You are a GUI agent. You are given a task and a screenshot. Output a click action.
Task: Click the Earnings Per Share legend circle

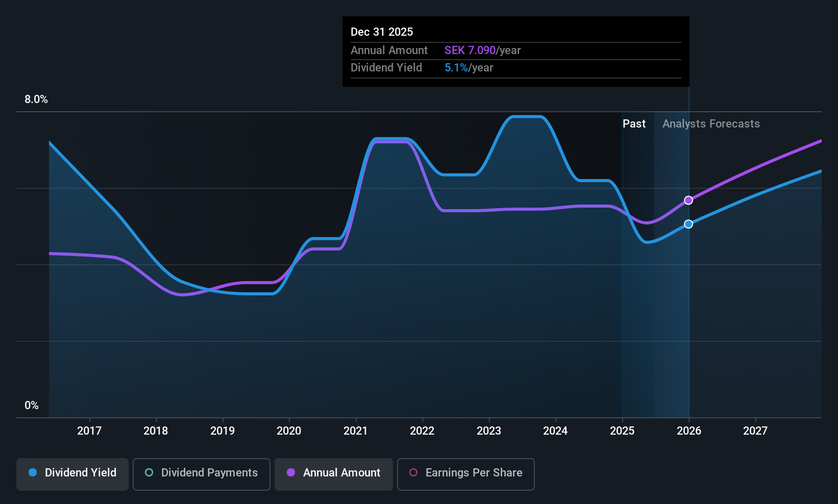tap(413, 473)
